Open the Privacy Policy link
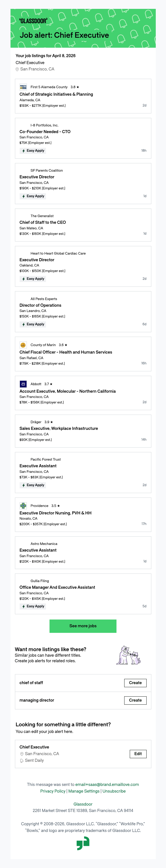 coord(53,791)
